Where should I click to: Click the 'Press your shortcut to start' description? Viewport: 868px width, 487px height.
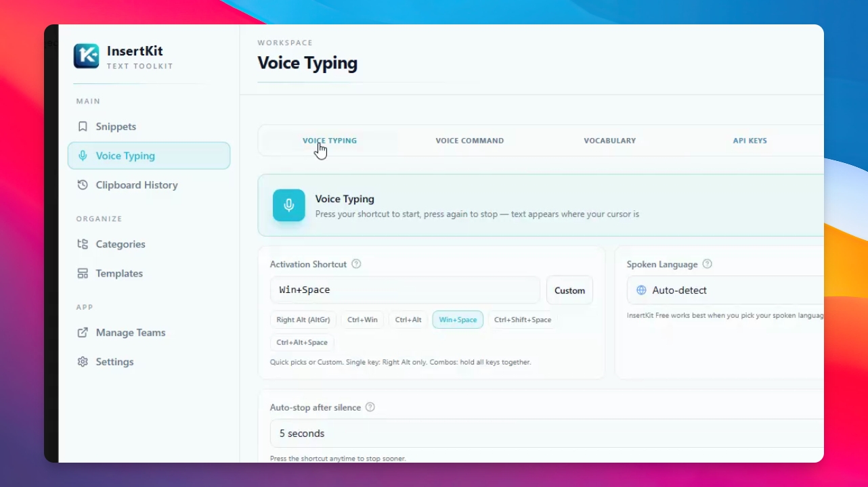(x=477, y=214)
